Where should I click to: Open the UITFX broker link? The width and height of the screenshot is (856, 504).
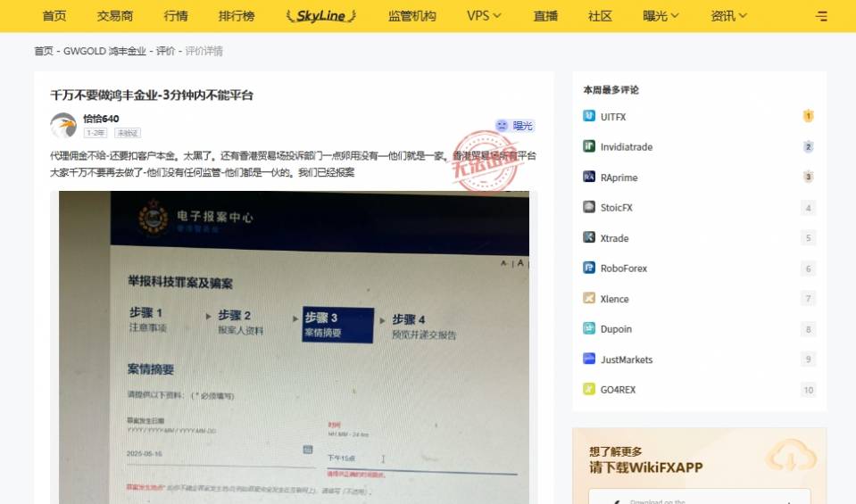point(613,117)
